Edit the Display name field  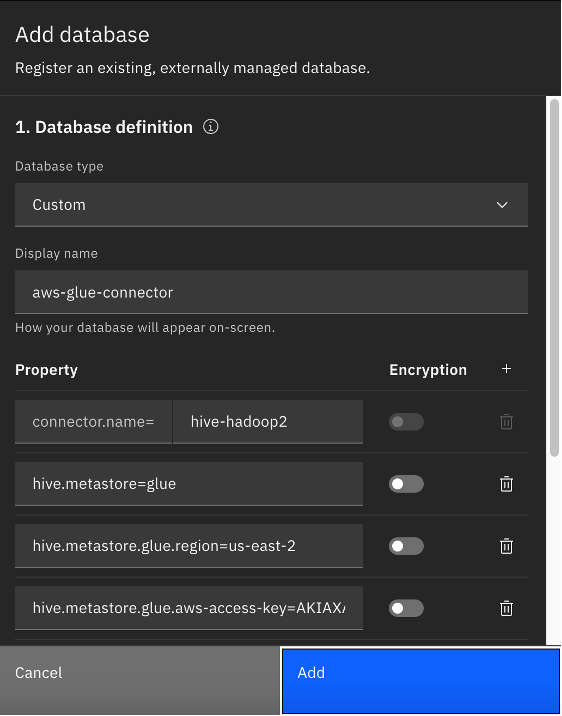(x=271, y=292)
